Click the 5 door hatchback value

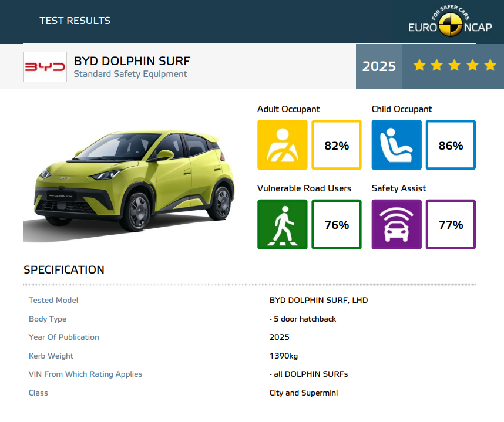(x=303, y=319)
